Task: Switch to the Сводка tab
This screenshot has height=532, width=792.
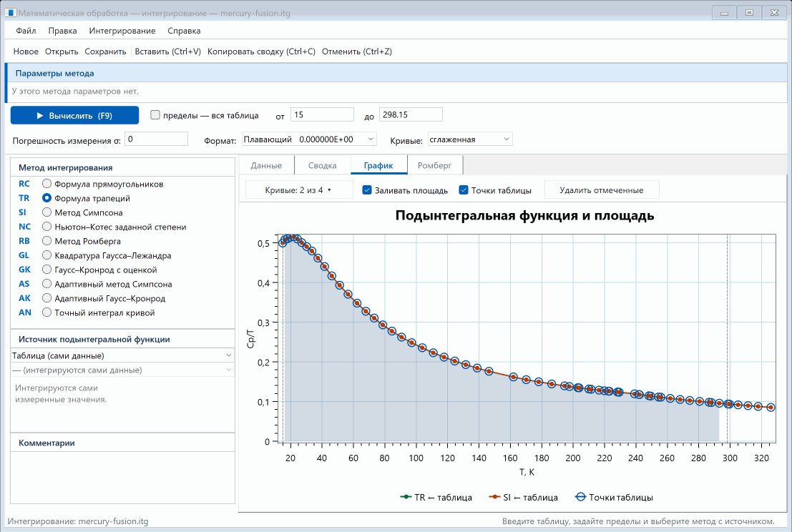Action: coord(322,166)
